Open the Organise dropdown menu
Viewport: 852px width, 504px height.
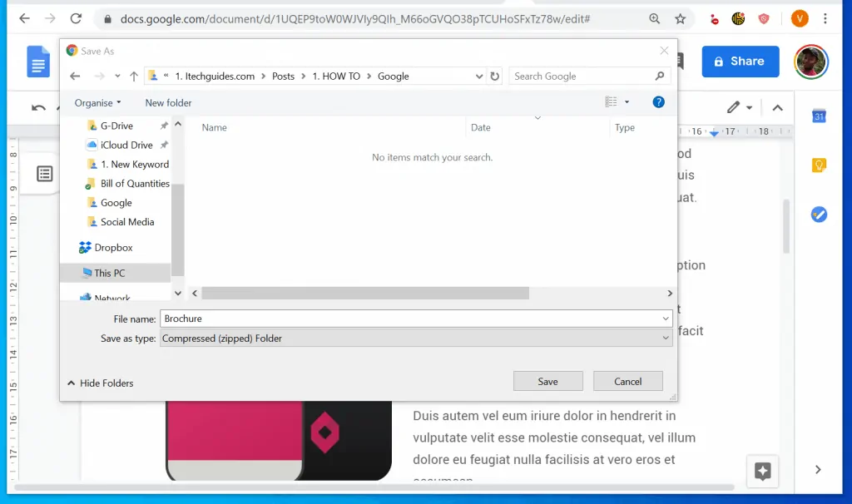tap(97, 103)
